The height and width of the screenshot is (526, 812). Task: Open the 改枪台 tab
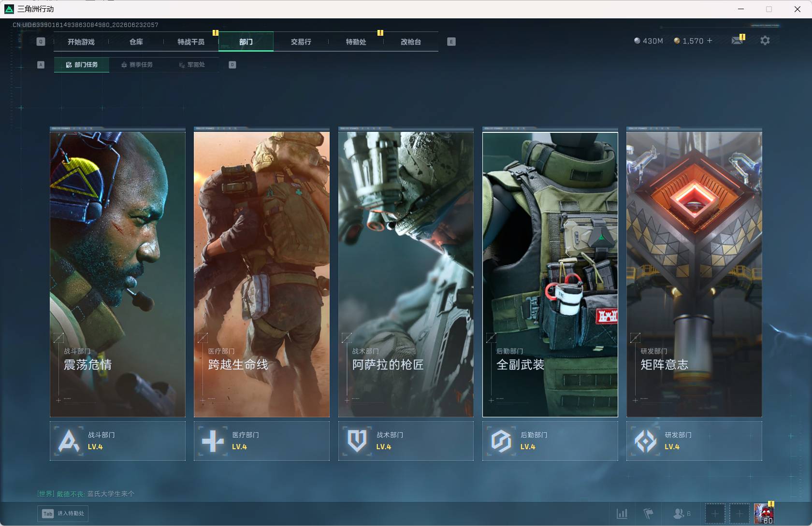click(411, 42)
